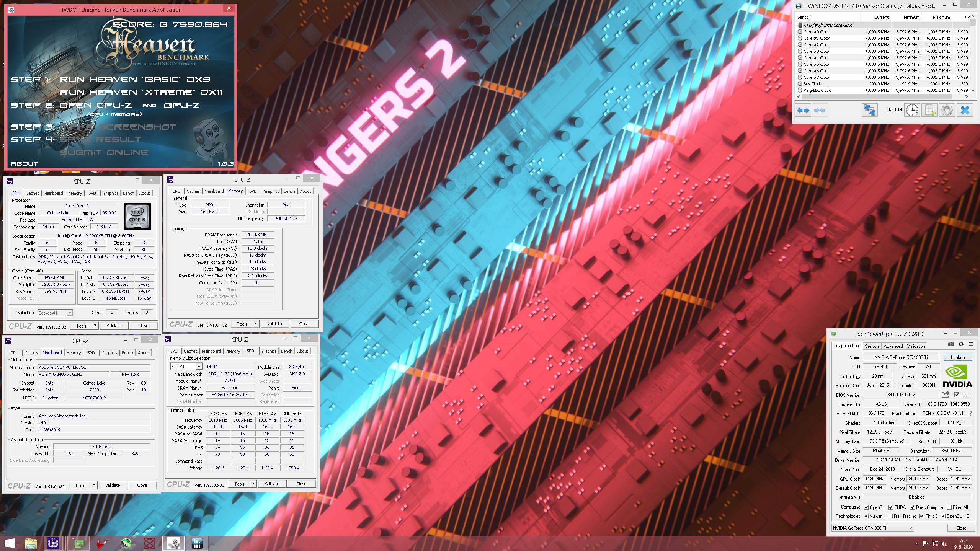Viewport: 980px width, 551px height.
Task: Click share BIOS arrow icon in GPU-Z
Action: tap(946, 395)
